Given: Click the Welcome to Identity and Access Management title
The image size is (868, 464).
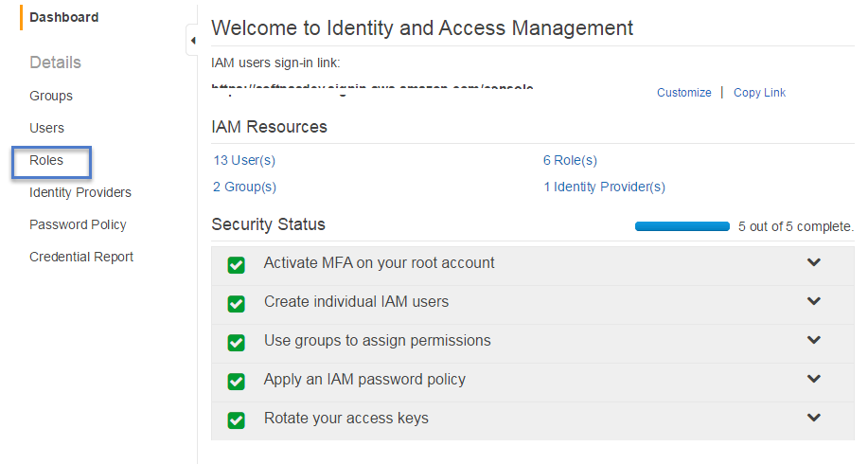Looking at the screenshot, I should [422, 27].
